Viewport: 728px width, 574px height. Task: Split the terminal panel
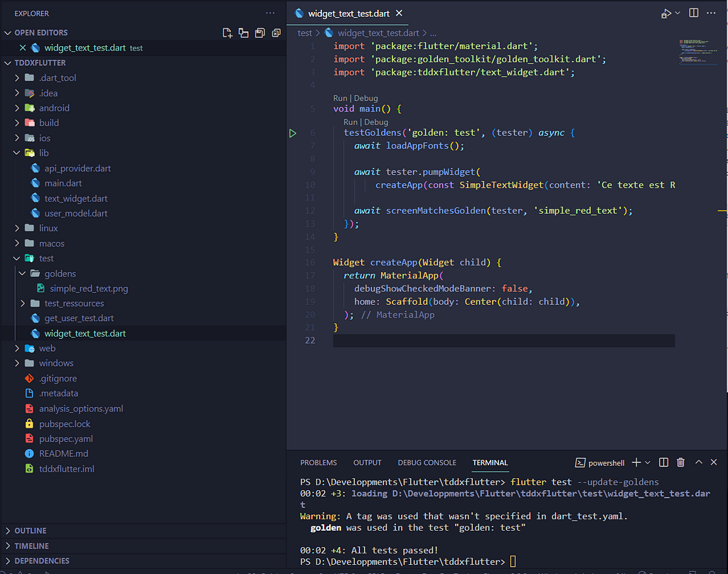pyautogui.click(x=663, y=462)
